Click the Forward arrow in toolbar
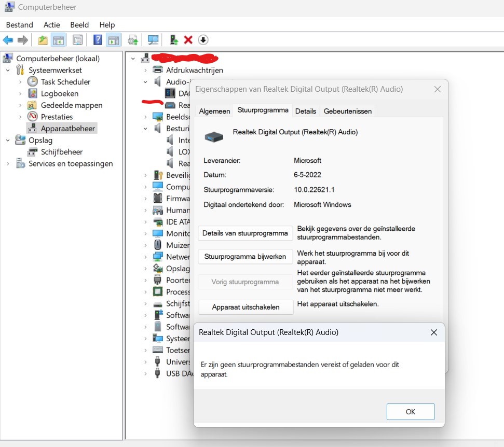The image size is (504, 447). [x=22, y=40]
